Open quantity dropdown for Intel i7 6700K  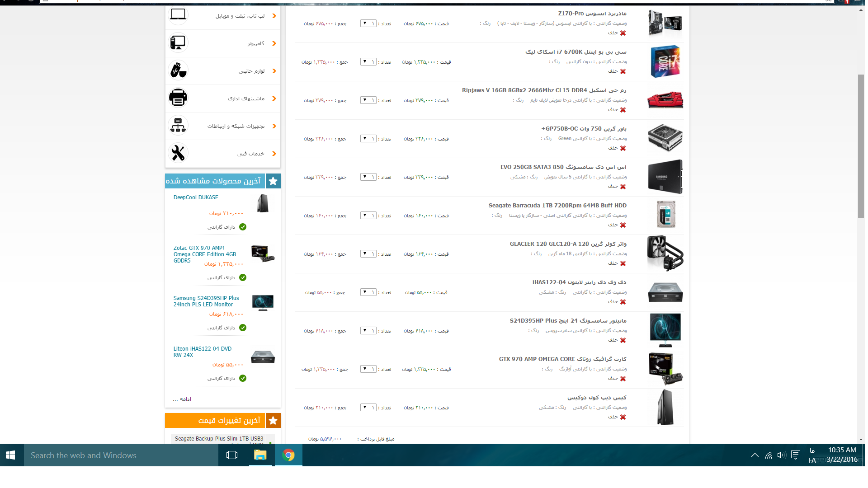click(368, 62)
